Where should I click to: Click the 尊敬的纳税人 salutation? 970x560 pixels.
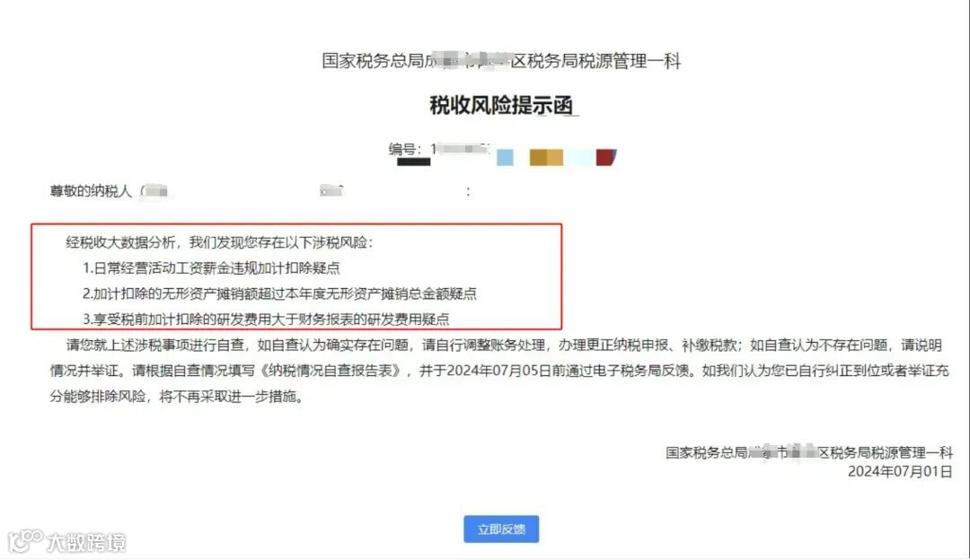pos(91,191)
